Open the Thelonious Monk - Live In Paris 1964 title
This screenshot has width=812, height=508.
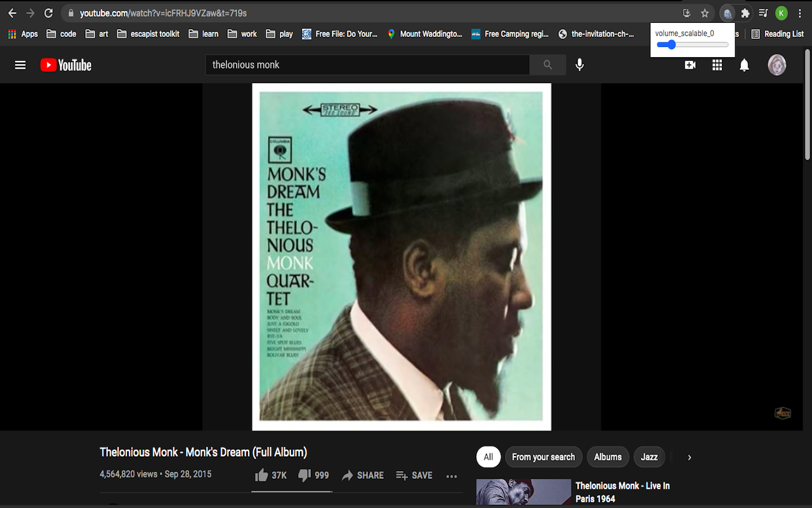click(x=622, y=492)
